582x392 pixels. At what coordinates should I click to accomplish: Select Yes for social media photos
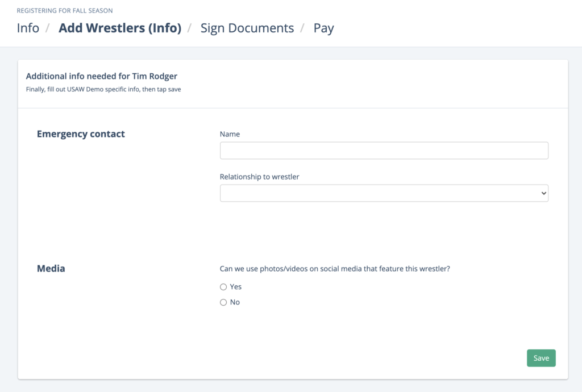tap(223, 287)
